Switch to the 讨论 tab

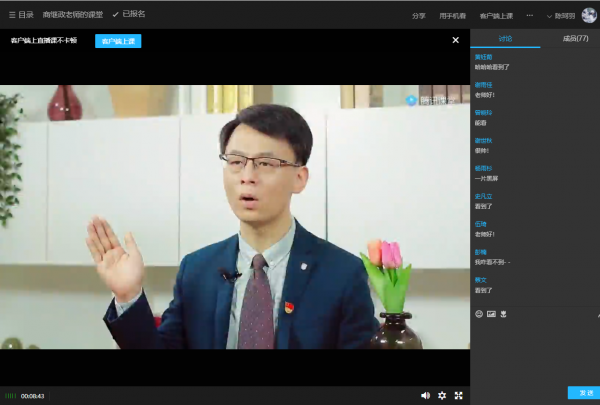coord(505,38)
